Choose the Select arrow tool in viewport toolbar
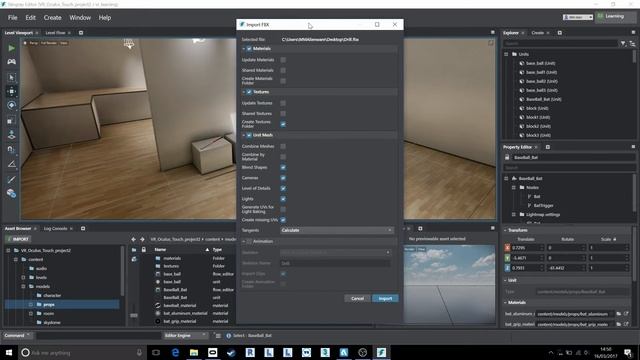 tap(11, 78)
